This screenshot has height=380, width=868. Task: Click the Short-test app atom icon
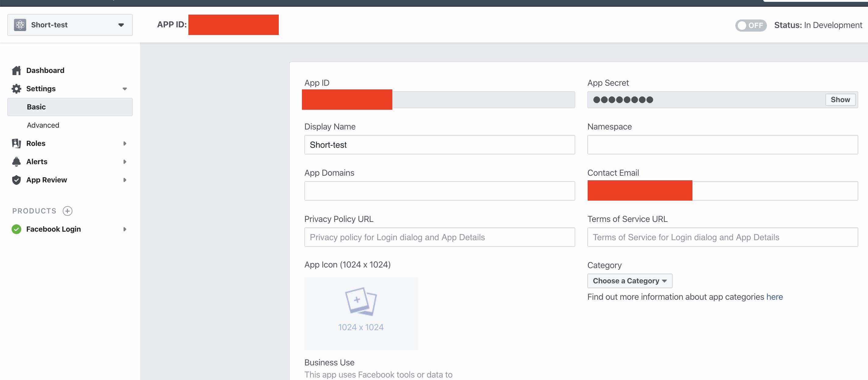coord(20,25)
